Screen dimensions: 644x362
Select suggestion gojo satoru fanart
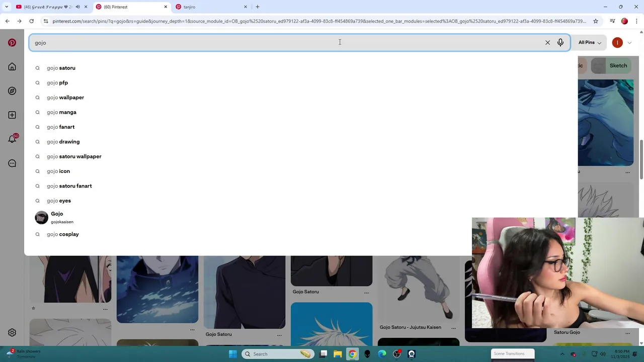coord(69,186)
